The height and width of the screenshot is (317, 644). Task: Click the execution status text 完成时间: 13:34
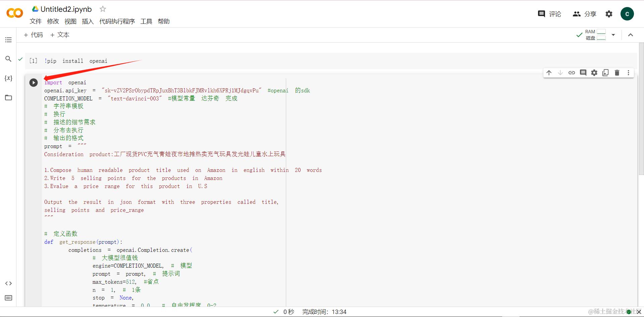click(x=324, y=312)
